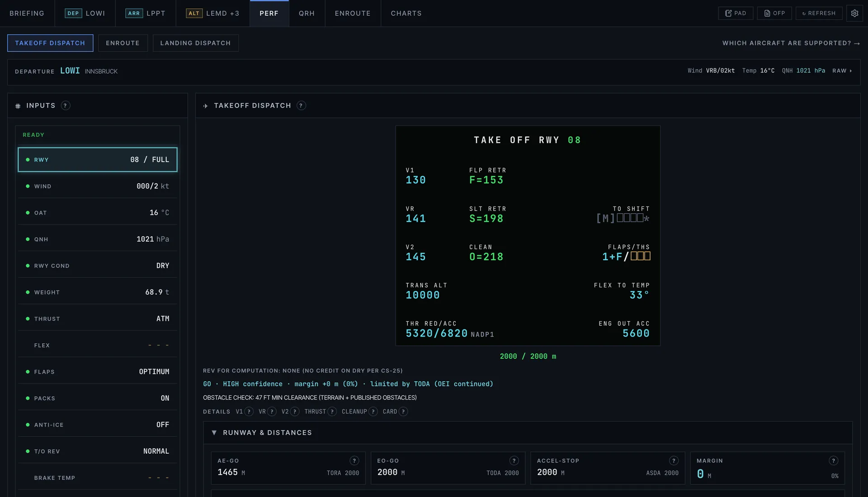Click the GO HIGH confidence status line
The width and height of the screenshot is (868, 497).
click(348, 384)
